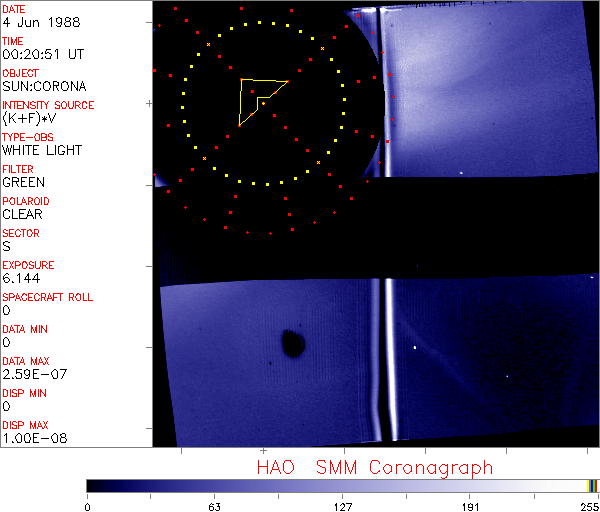Select the TYPE-OBS value WHITE LIGHT

[x=42, y=150]
